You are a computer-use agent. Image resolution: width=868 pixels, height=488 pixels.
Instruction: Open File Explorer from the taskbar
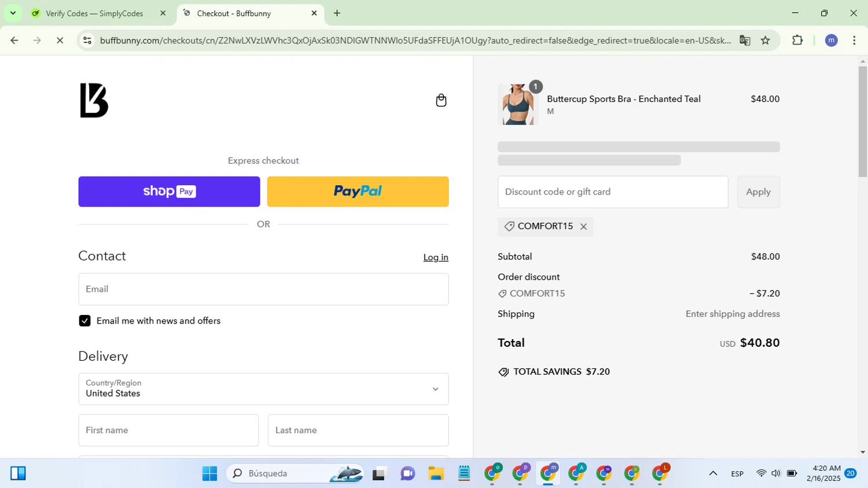coord(436,474)
